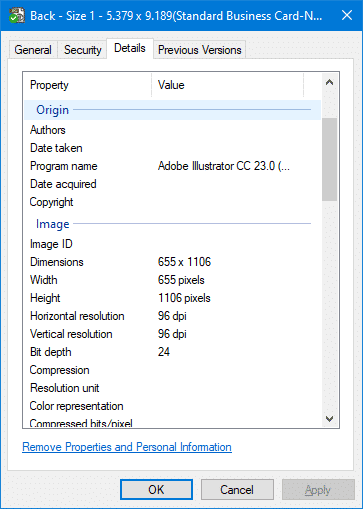Confirm with the OK button
The height and width of the screenshot is (509, 363).
(x=156, y=490)
